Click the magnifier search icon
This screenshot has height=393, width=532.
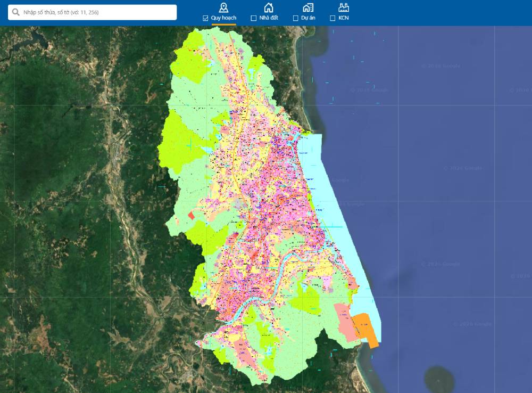(16, 12)
